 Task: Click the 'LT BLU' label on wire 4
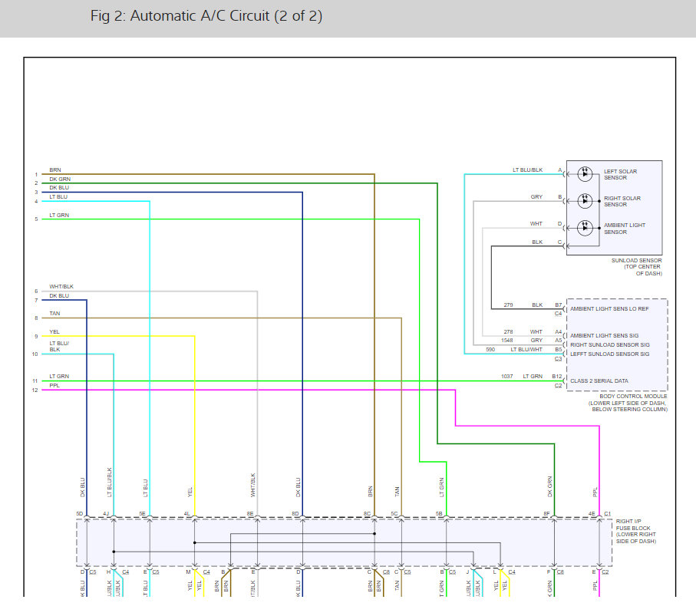[x=58, y=197]
